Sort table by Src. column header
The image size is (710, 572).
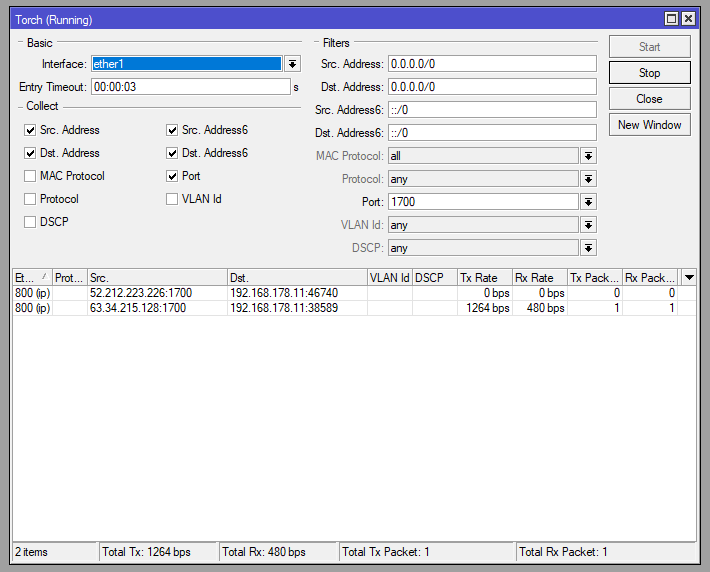click(x=155, y=277)
